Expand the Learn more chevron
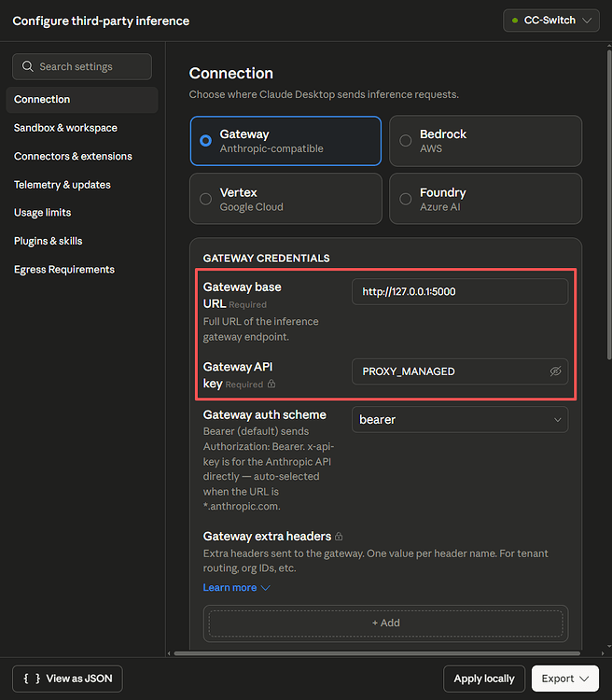 coord(266,588)
